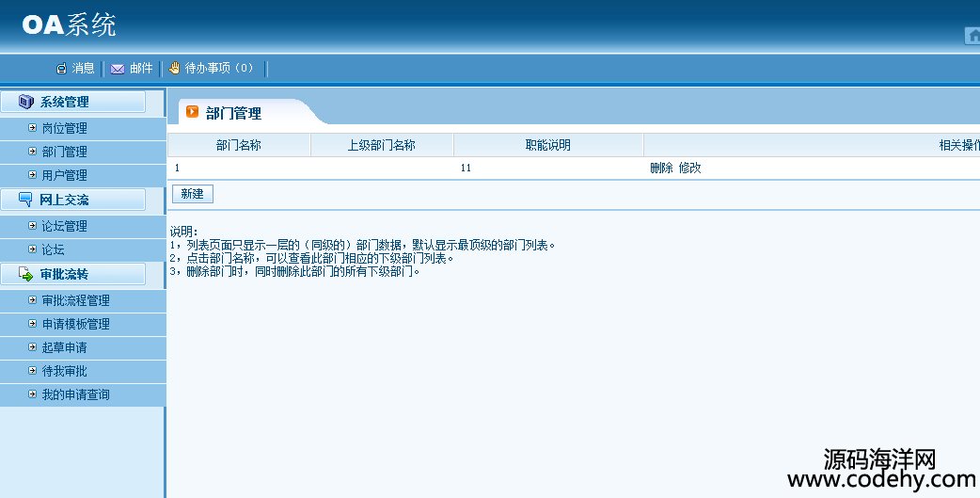980x498 pixels.
Task: Click department name 1 in table
Action: click(x=177, y=168)
